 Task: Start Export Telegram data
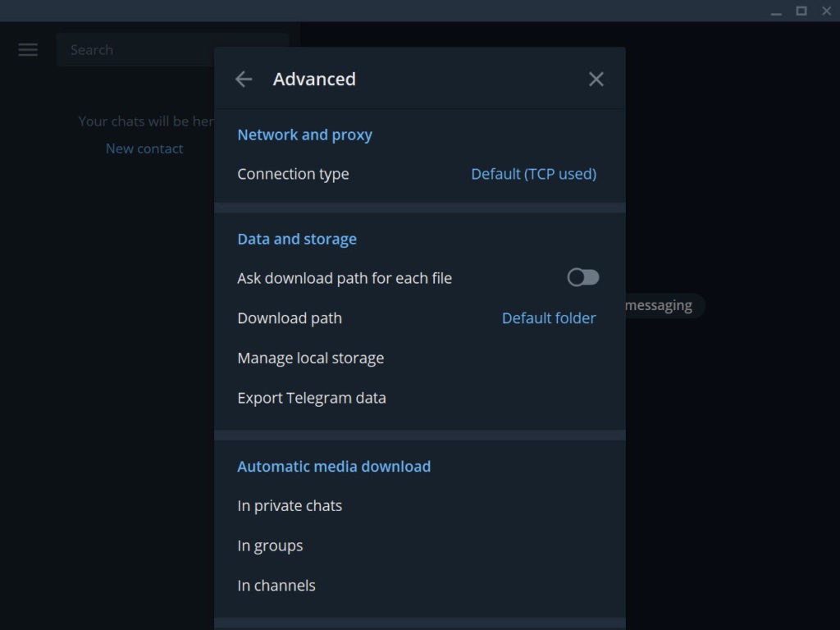312,398
